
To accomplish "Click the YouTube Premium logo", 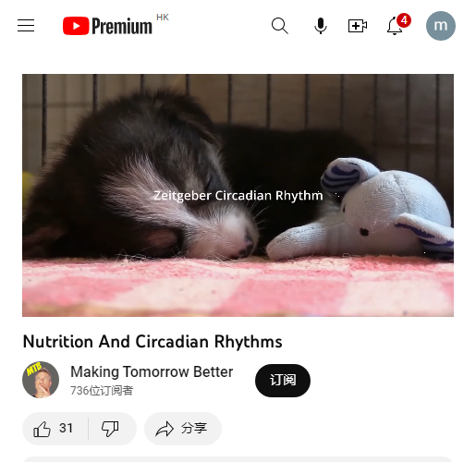I will tap(107, 26).
